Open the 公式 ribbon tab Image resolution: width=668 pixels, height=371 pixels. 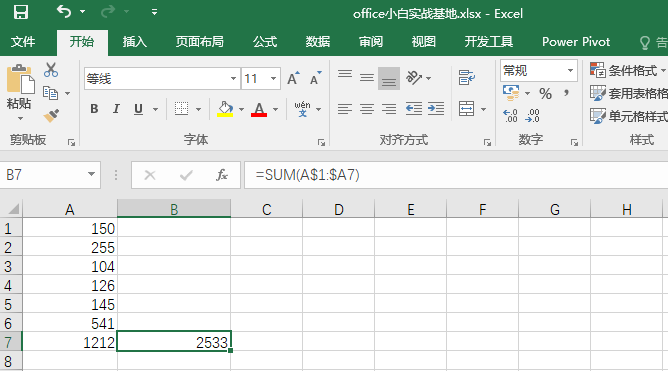pyautogui.click(x=265, y=41)
